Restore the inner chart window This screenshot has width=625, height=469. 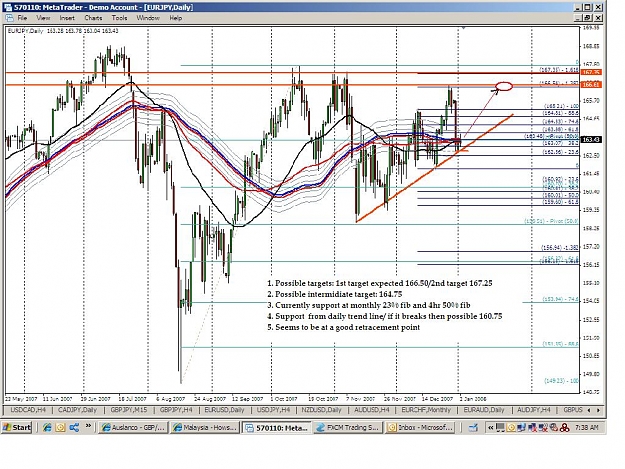pos(588,18)
